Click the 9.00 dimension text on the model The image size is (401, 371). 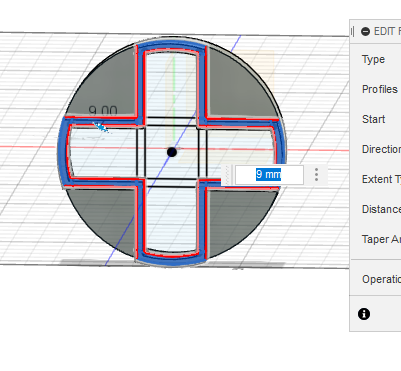point(103,110)
